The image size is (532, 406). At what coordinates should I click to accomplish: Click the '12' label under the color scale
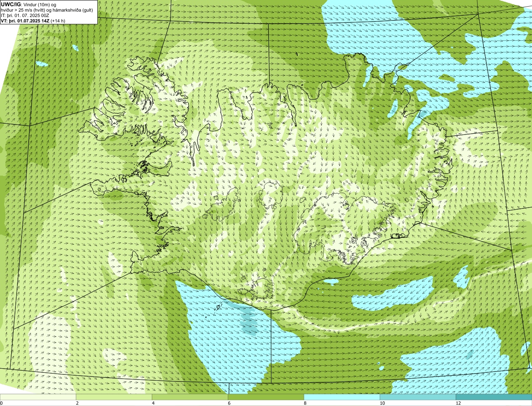(x=458, y=403)
